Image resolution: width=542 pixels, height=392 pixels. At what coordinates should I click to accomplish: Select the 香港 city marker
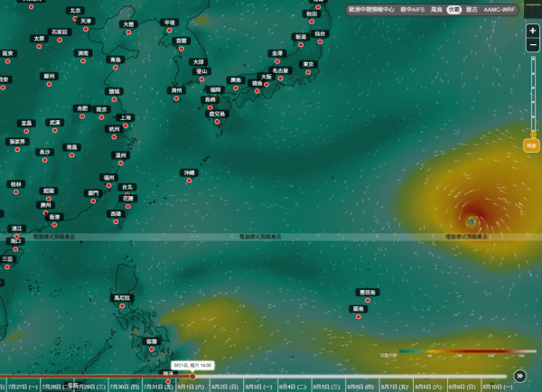[x=54, y=225]
